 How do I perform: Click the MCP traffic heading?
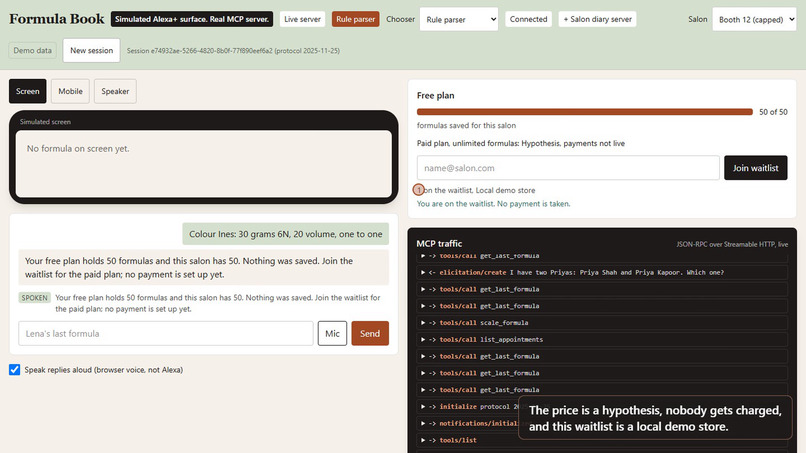click(439, 244)
